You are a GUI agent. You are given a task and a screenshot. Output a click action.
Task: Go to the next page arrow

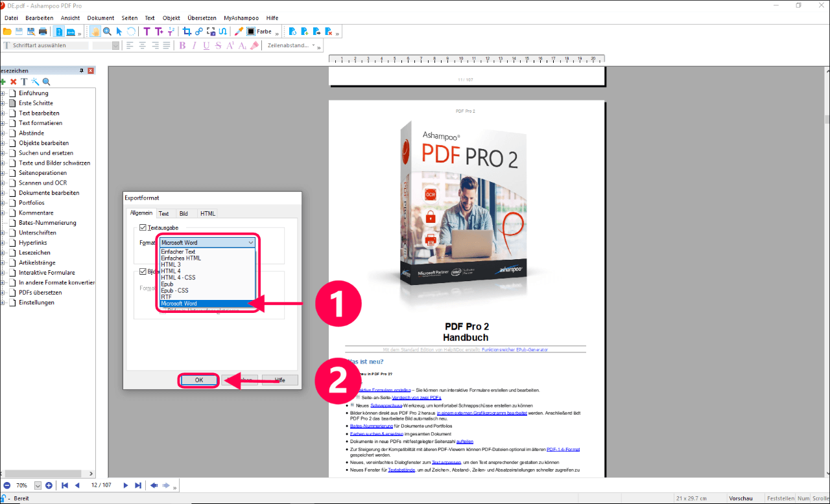(x=125, y=485)
